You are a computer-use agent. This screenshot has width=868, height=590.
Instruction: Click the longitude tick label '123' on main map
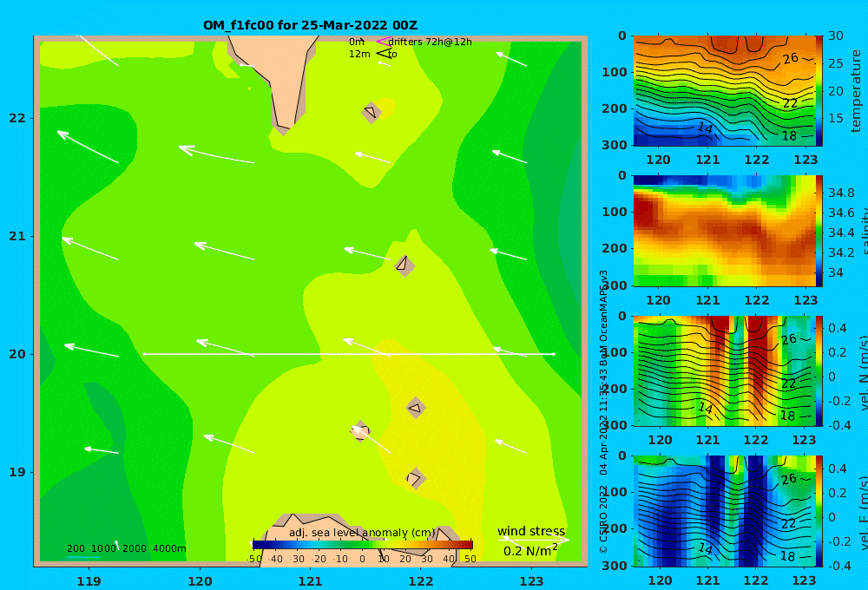coord(532,581)
